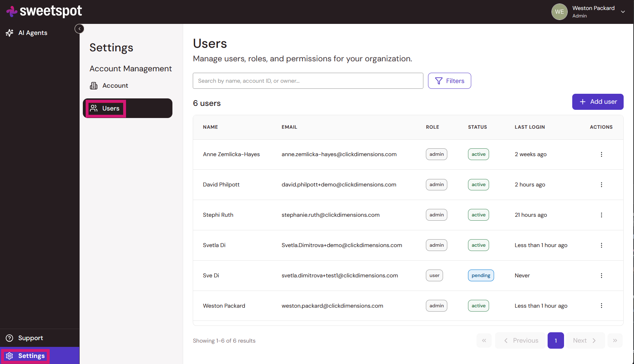Open actions menu for Stephi Ruth
This screenshot has width=634, height=364.
click(601, 215)
